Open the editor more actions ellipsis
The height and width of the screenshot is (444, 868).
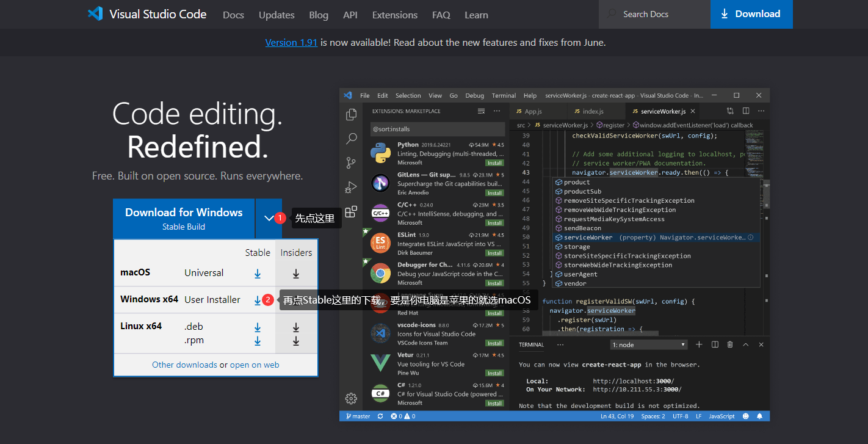click(x=761, y=111)
